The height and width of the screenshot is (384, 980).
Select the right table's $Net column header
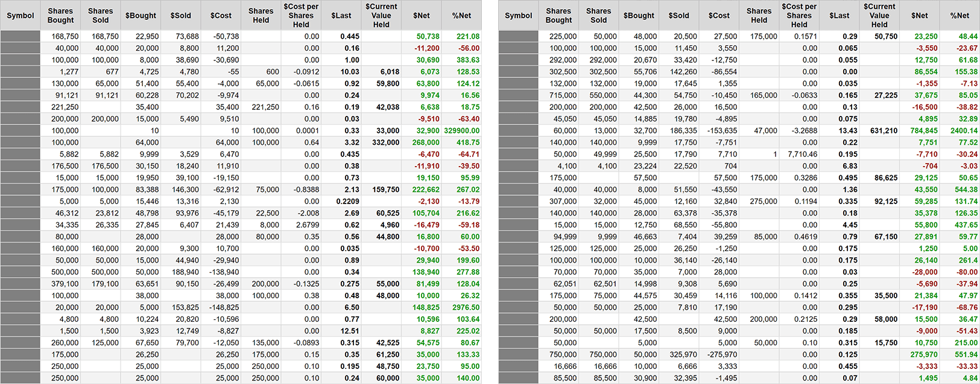pos(919,16)
